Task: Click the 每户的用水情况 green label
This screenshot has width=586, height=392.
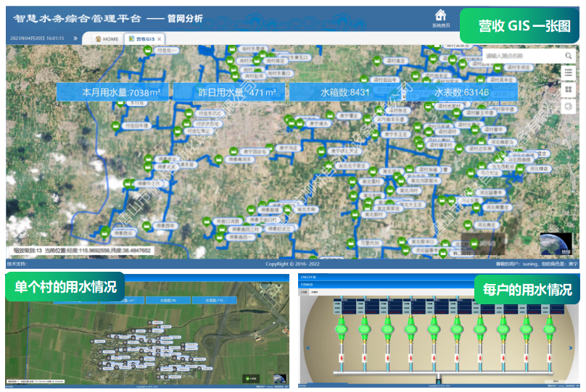Action: (527, 290)
